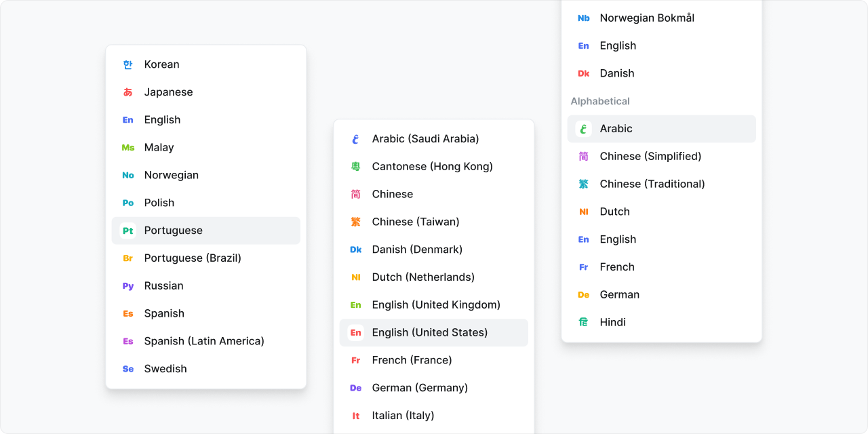Select German (Germany) from the list

(x=434, y=388)
